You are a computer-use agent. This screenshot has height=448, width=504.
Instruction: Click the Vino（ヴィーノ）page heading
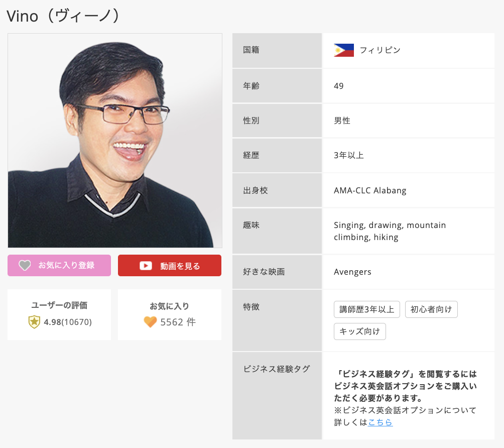[64, 16]
